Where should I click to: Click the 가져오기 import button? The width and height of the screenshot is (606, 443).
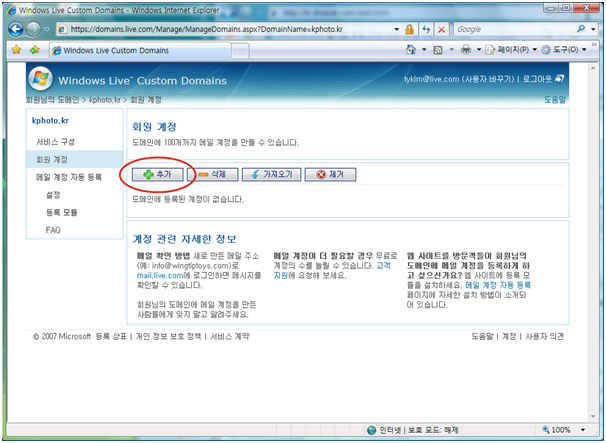[271, 174]
